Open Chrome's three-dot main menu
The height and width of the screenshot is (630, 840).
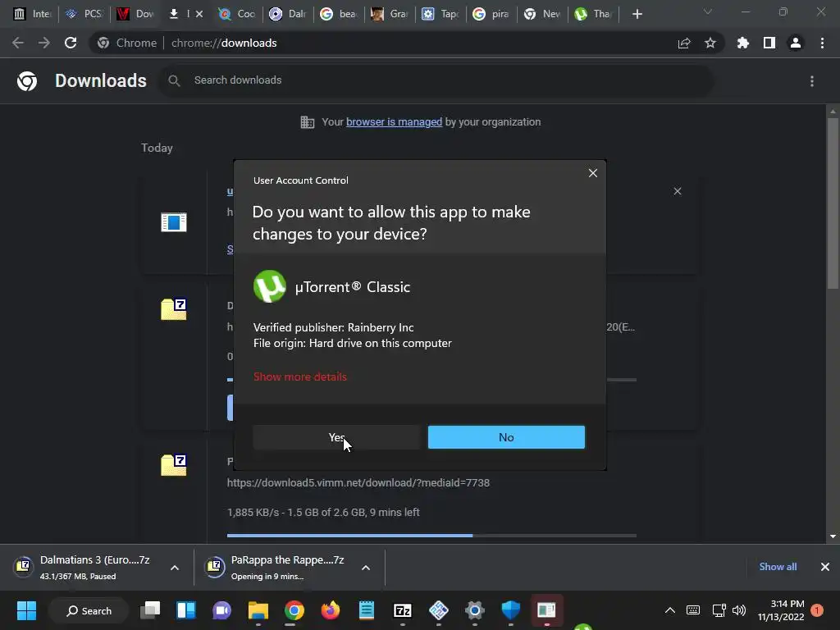[822, 43]
